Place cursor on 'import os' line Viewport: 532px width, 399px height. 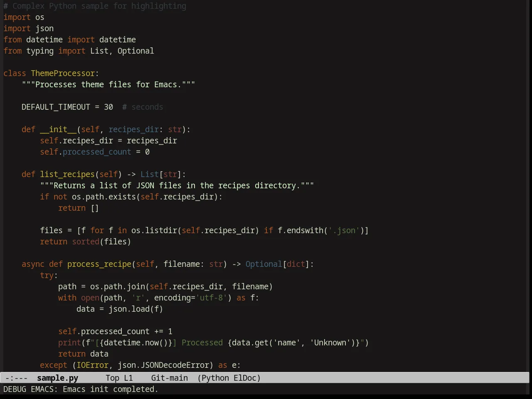pyautogui.click(x=24, y=17)
